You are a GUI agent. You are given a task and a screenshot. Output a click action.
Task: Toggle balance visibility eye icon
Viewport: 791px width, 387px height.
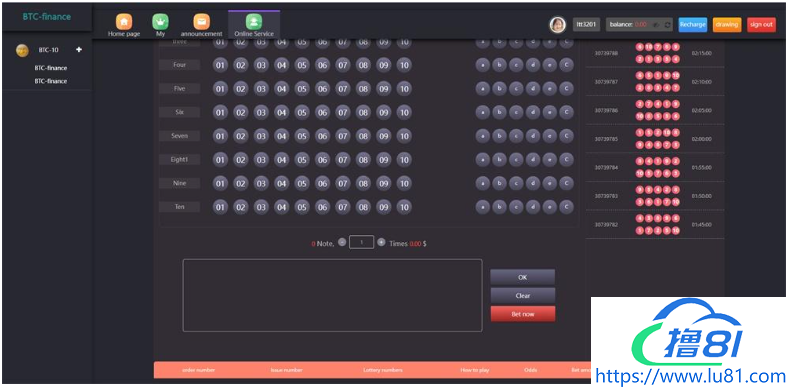click(x=656, y=25)
